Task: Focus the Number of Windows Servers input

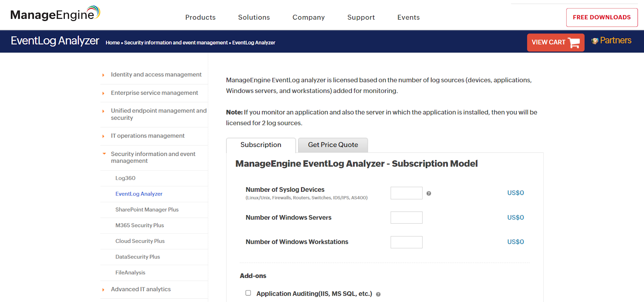Action: coord(406,218)
